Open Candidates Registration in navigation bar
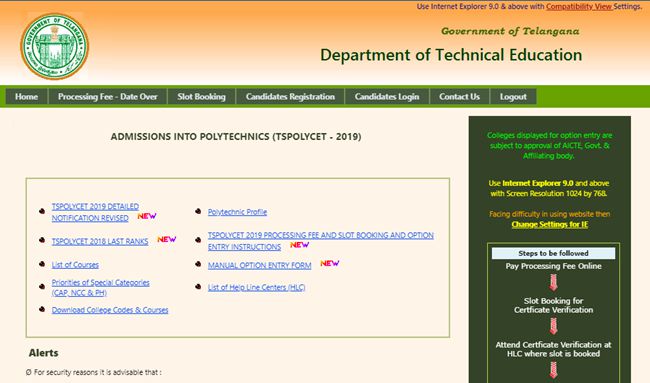Image resolution: width=650 pixels, height=383 pixels. [x=290, y=97]
